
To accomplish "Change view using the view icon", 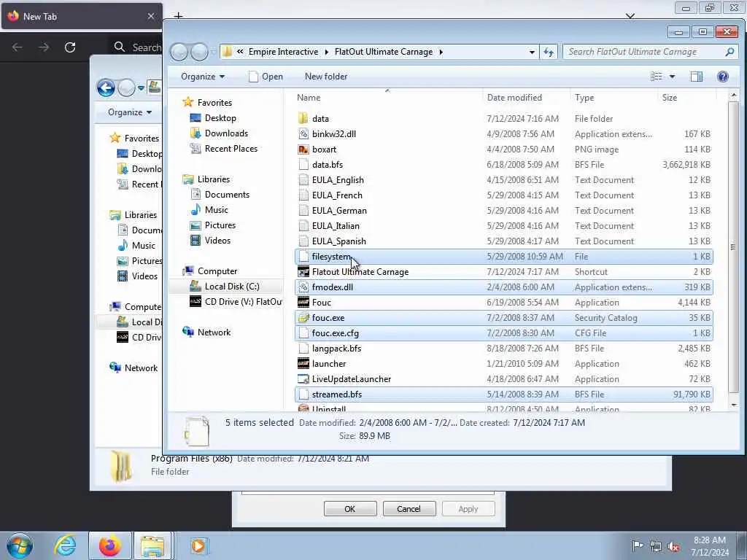I will 656,77.
